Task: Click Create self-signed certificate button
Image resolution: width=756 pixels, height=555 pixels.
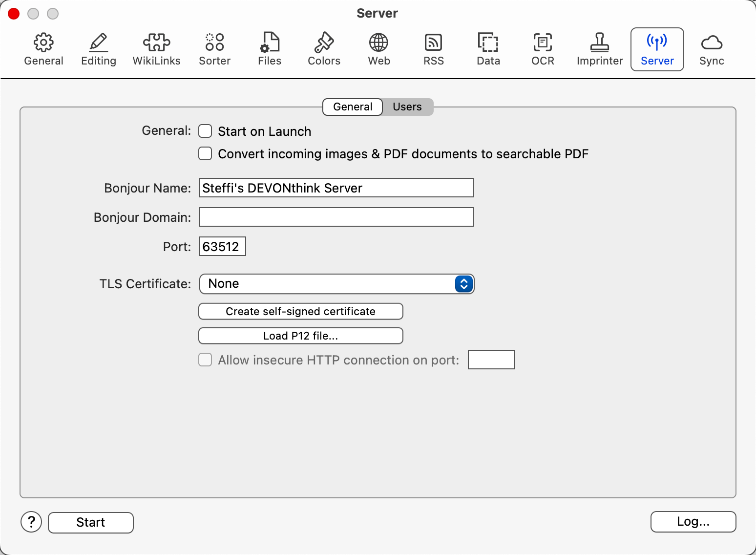Action: coord(300,312)
